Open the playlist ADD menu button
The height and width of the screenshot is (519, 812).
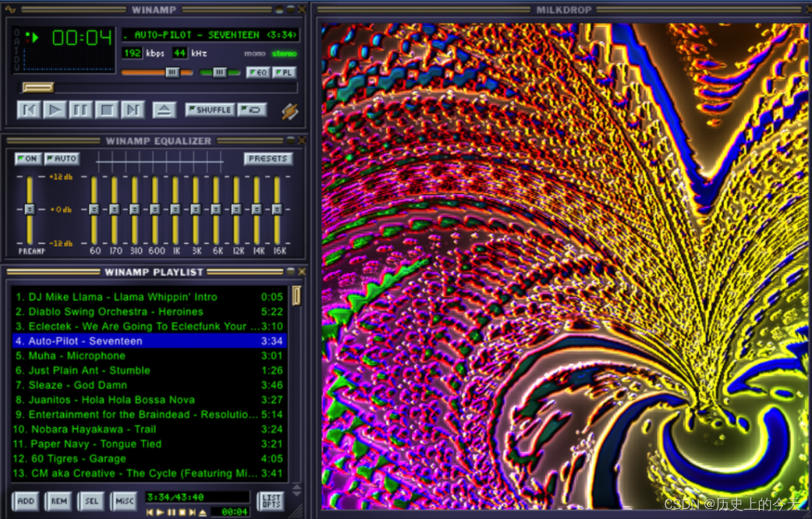click(x=26, y=501)
